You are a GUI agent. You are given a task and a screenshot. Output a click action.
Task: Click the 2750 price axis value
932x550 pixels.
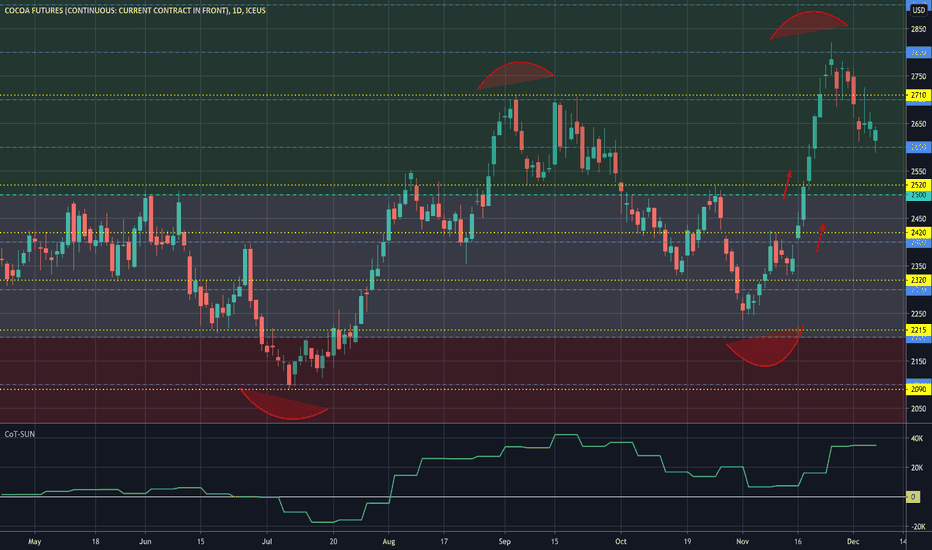tap(918, 77)
